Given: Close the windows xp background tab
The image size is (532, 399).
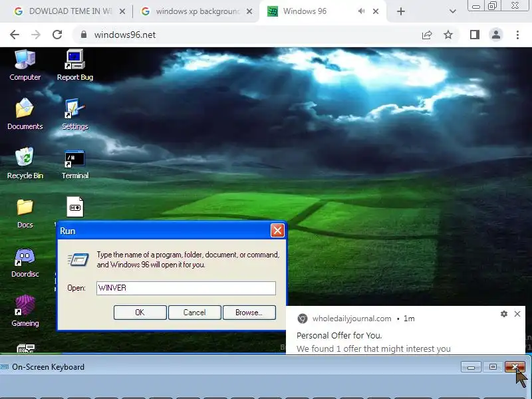Looking at the screenshot, I should [x=249, y=11].
